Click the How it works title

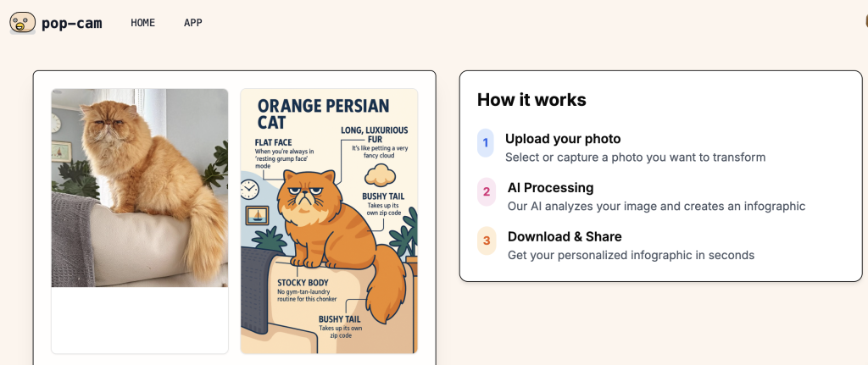click(531, 100)
